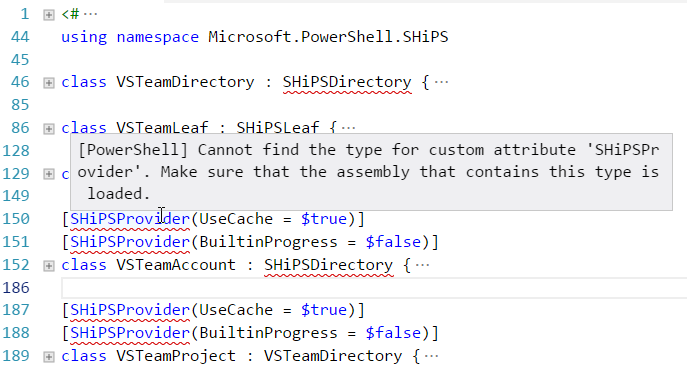The height and width of the screenshot is (367, 687).
Task: Click the collapsed ellipsis after VSTeamProject brace
Action: click(432, 356)
